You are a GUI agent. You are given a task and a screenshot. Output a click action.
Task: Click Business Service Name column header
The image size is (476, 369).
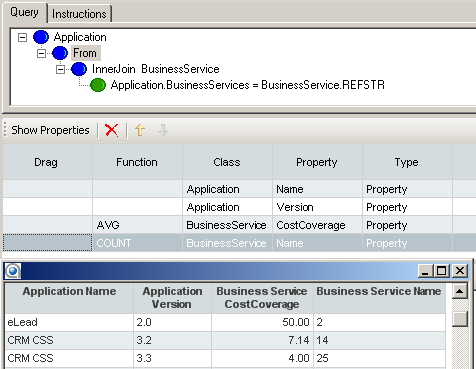click(x=379, y=298)
